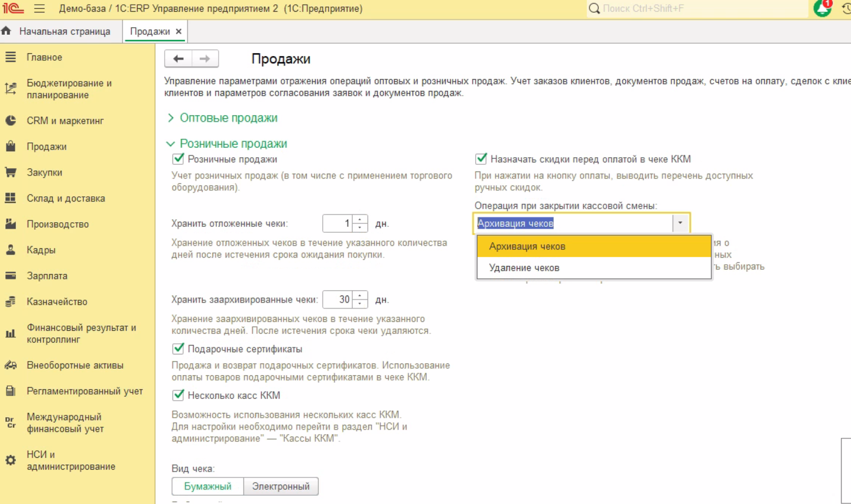Viewport: 851px width, 504px height.
Task: Click the Производство factory icon in sidebar
Action: tap(11, 224)
